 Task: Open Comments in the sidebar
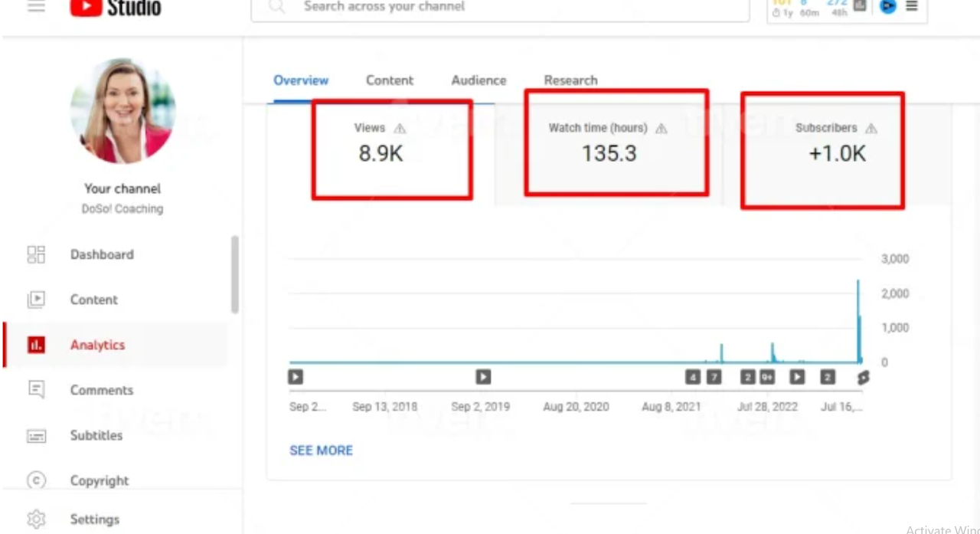point(101,390)
